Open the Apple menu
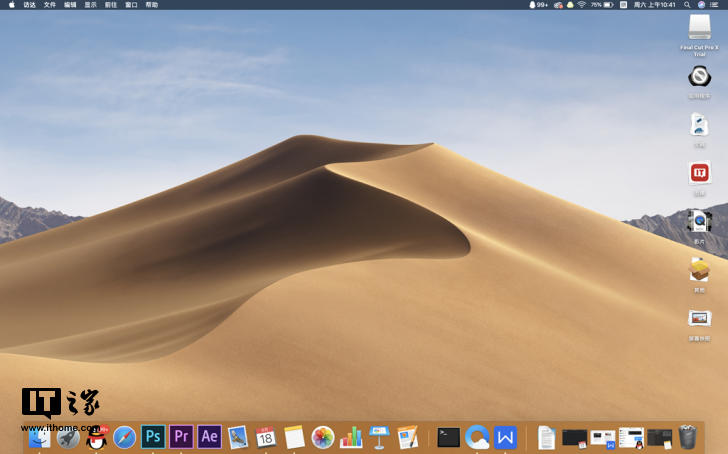728x454 pixels. 12,5
